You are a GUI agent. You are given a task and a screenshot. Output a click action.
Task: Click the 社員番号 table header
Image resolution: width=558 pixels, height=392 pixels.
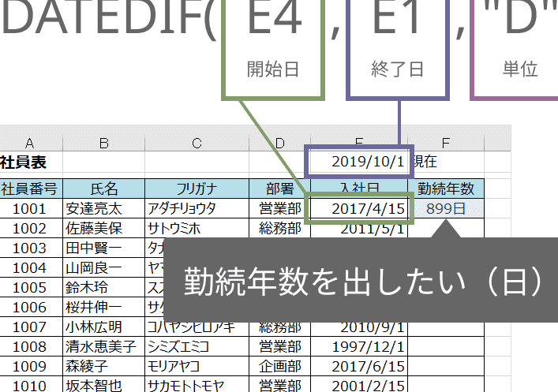click(30, 189)
